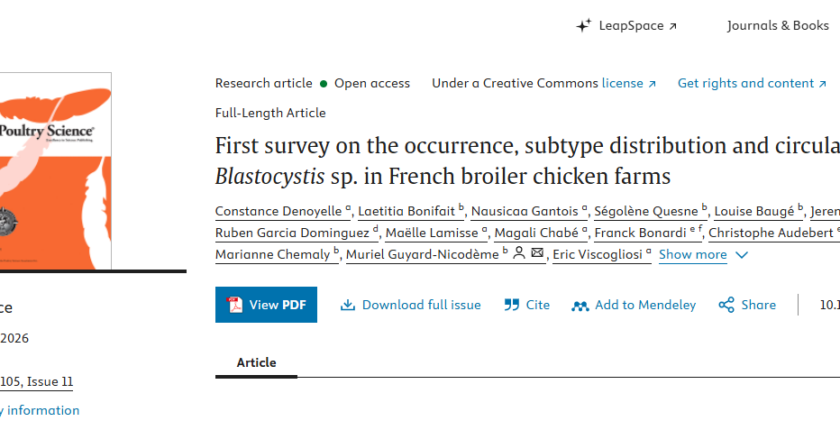Click the Poultry Science cover thumbnail
Screen dimensions: 840x430
(x=56, y=171)
